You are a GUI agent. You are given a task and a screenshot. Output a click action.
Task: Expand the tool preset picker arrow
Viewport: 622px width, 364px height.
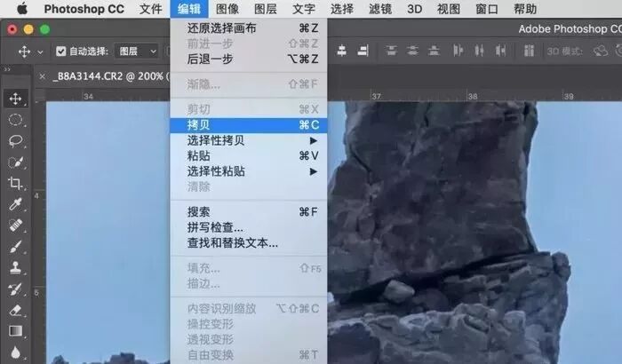click(x=40, y=52)
